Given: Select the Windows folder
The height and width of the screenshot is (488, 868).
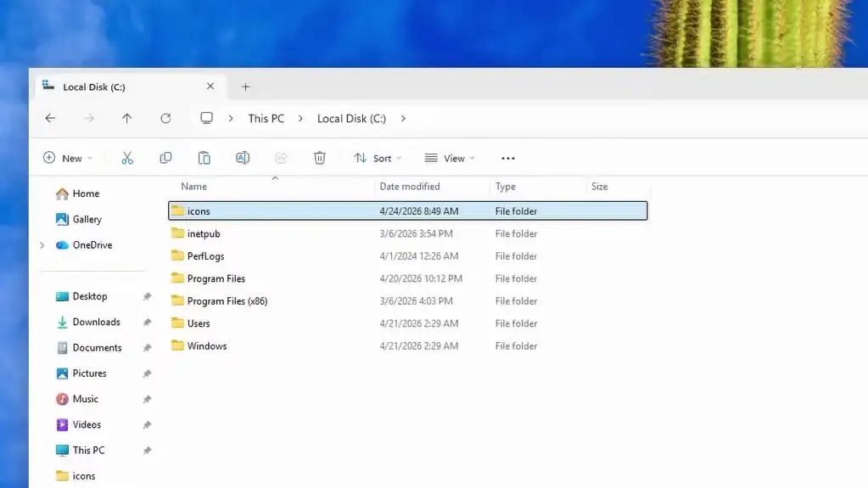Looking at the screenshot, I should click(206, 345).
